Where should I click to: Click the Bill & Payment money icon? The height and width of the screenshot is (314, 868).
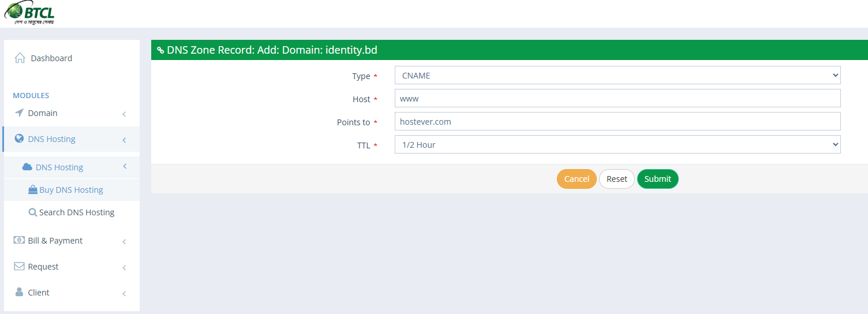coord(19,240)
